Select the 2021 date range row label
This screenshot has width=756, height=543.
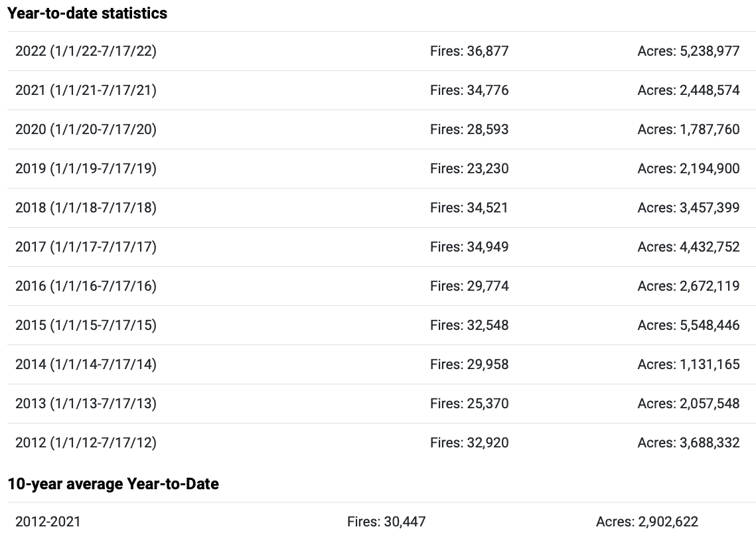[86, 90]
